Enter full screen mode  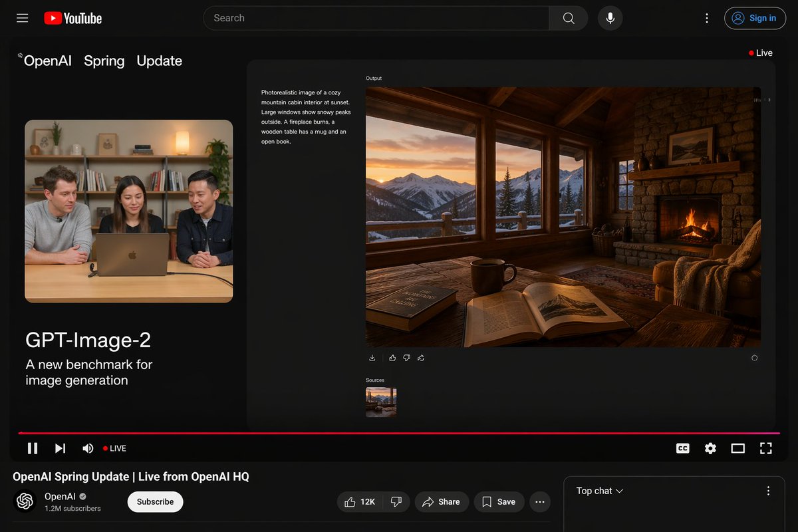[x=766, y=448]
